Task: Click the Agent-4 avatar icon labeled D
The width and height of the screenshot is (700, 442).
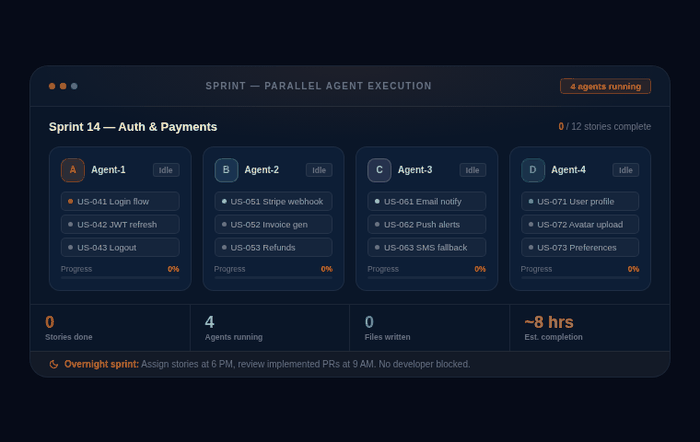Action: pos(533,170)
